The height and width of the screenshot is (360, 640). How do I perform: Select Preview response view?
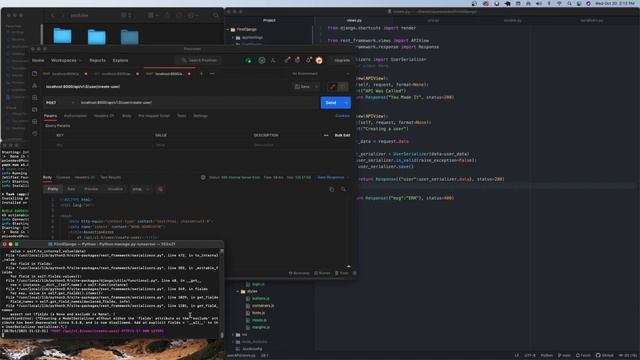[91, 189]
